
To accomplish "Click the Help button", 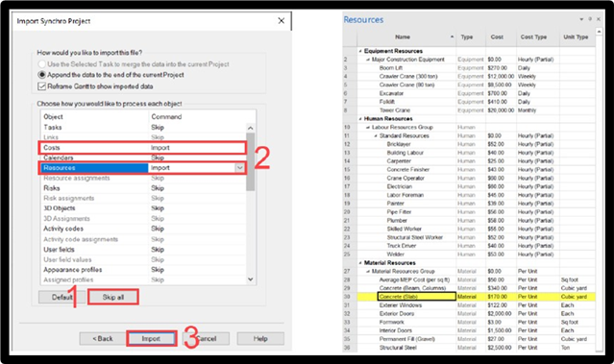I will 260,339.
